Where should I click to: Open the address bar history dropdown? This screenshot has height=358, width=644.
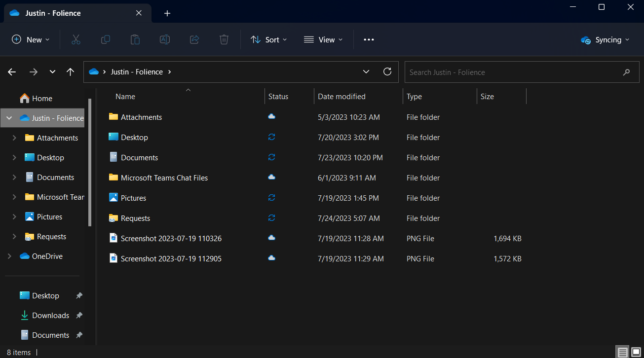point(366,72)
